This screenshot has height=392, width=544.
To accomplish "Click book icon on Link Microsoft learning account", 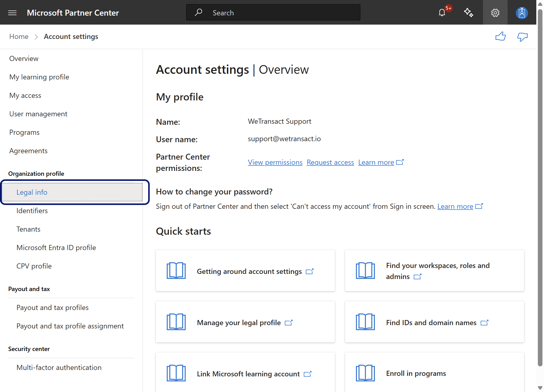I will point(176,373).
